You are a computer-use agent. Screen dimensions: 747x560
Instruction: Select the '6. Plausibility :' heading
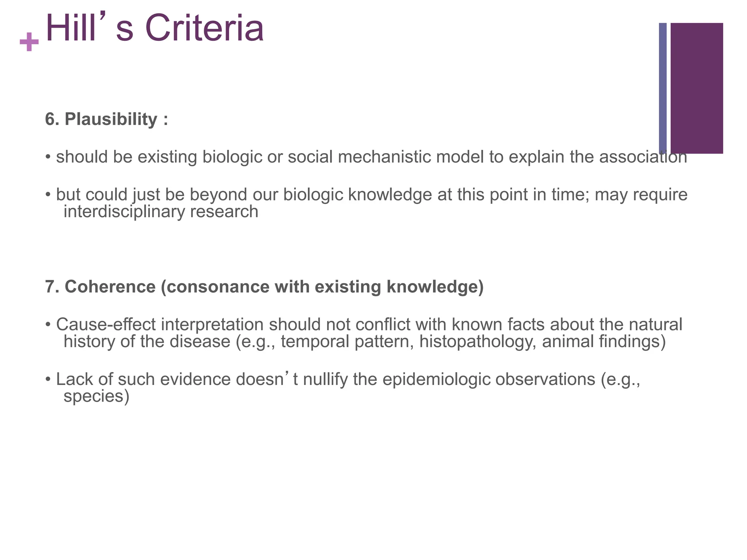107,119
